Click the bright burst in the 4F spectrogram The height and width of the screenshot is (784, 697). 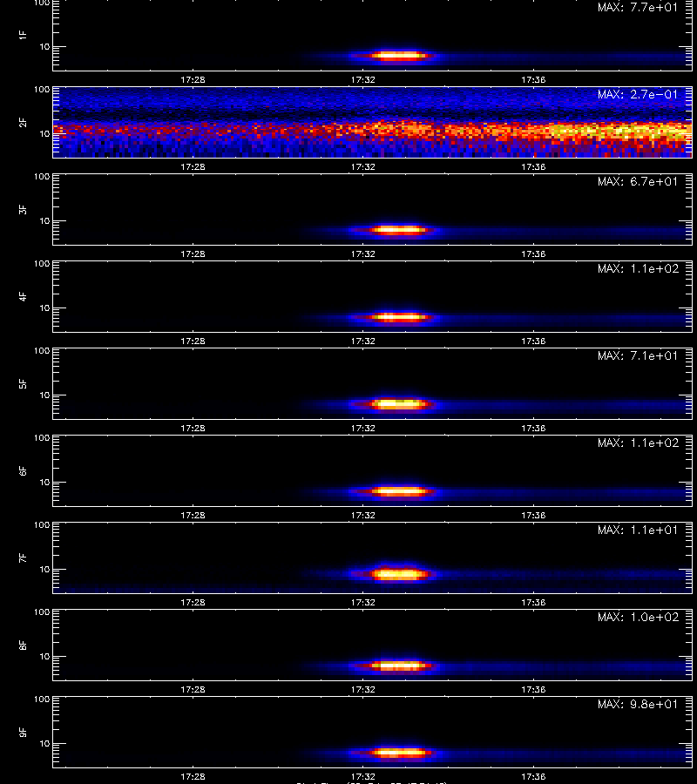point(398,317)
